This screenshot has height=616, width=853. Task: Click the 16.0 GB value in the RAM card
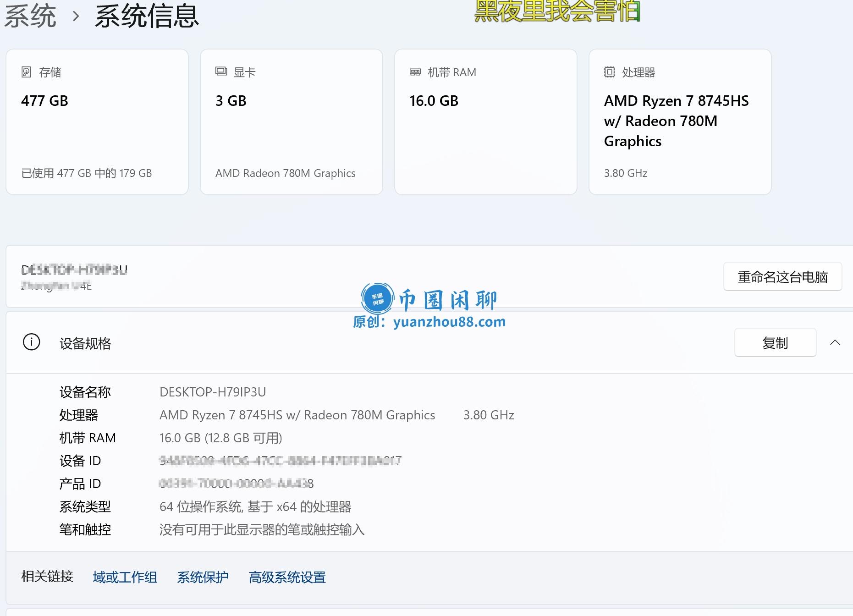pyautogui.click(x=434, y=101)
